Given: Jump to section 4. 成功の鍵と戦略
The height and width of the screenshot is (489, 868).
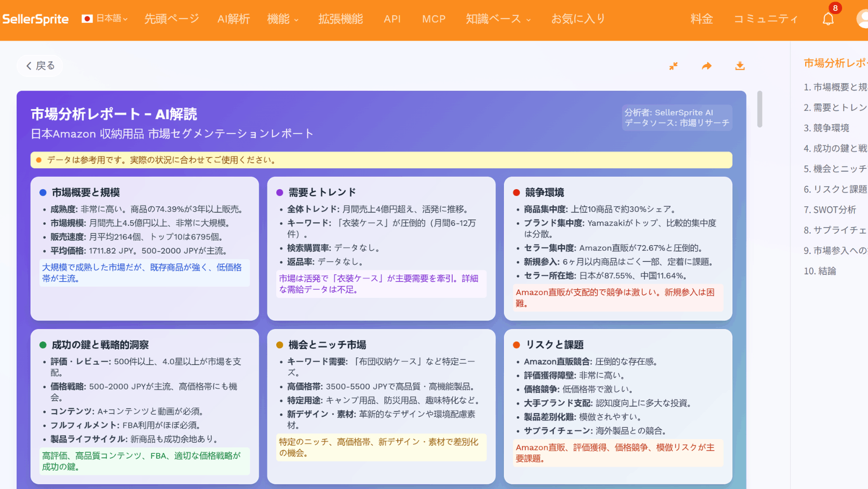Looking at the screenshot, I should [835, 149].
